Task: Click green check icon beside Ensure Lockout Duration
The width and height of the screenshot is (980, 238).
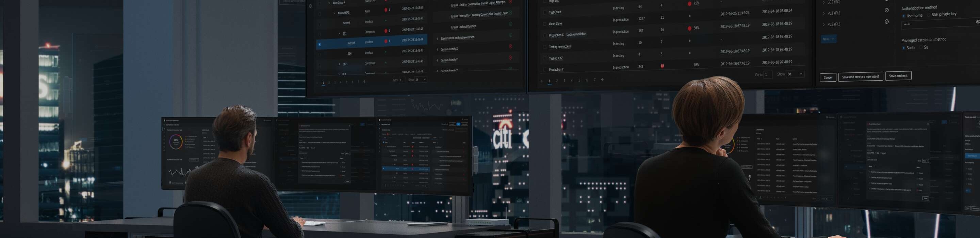Action: (x=510, y=24)
